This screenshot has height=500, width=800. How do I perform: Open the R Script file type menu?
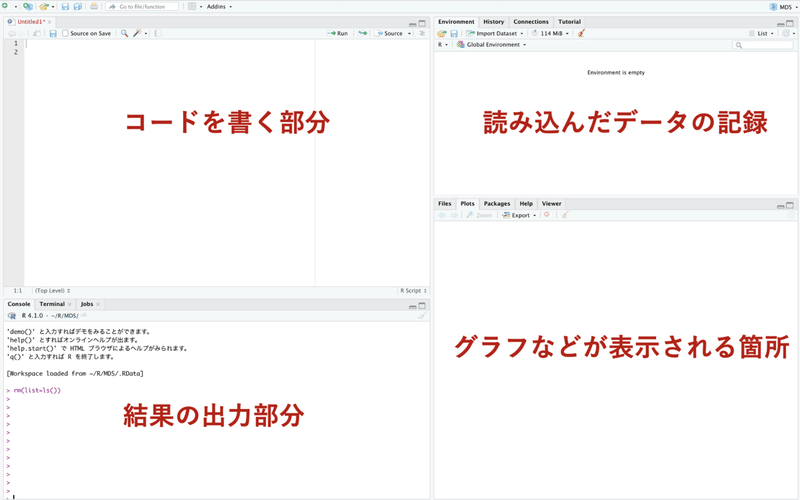coord(413,291)
